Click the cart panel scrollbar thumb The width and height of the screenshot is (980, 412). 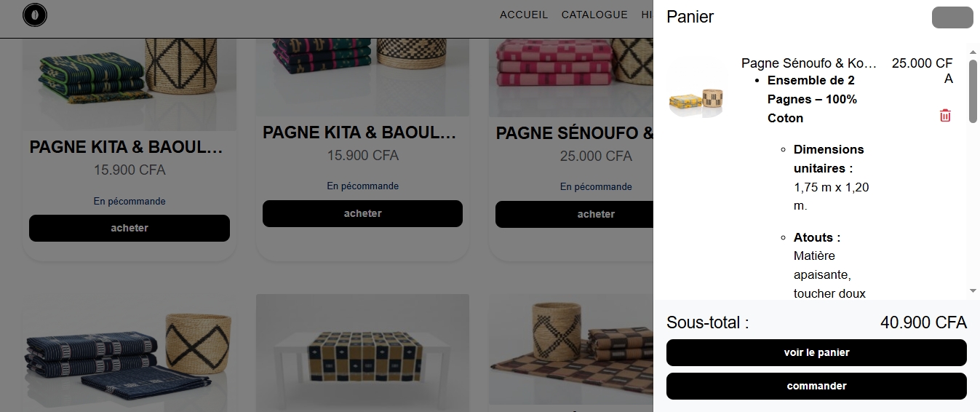[x=973, y=91]
